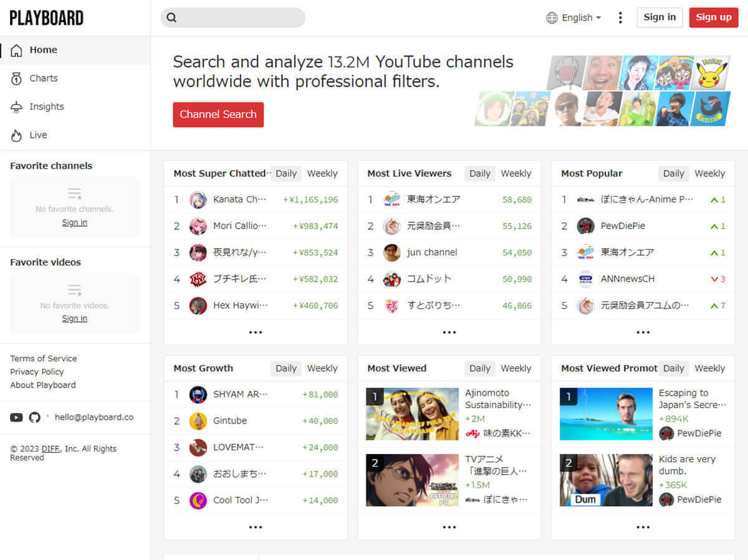Click the PLAYBOARD logo
Viewport: 748px width, 560px height.
(47, 18)
